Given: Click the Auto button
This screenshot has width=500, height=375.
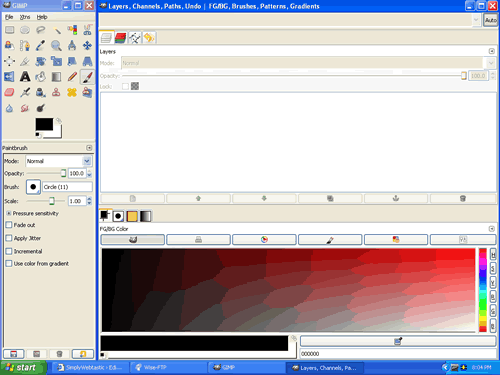Looking at the screenshot, I should point(490,20).
